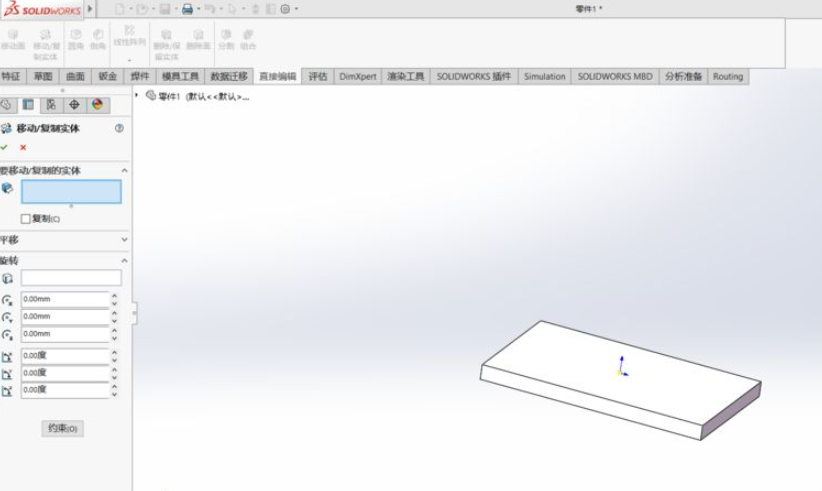The width and height of the screenshot is (822, 491).
Task: Click the Open document icon
Action: coord(142,9)
